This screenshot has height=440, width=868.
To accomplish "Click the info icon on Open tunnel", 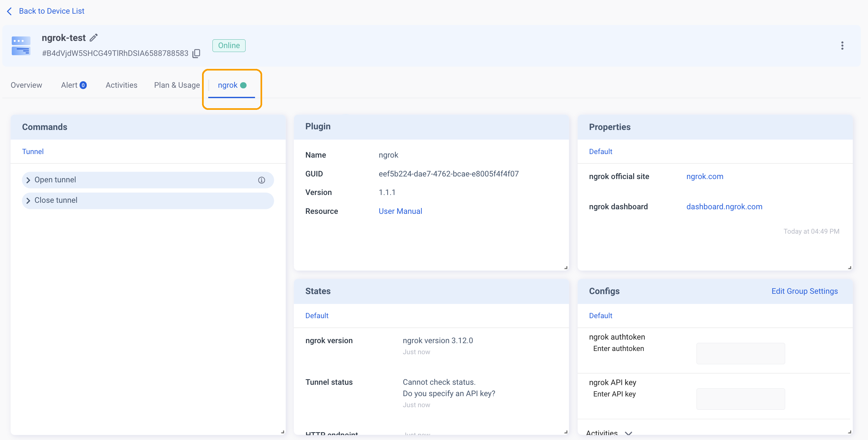I will pos(262,180).
